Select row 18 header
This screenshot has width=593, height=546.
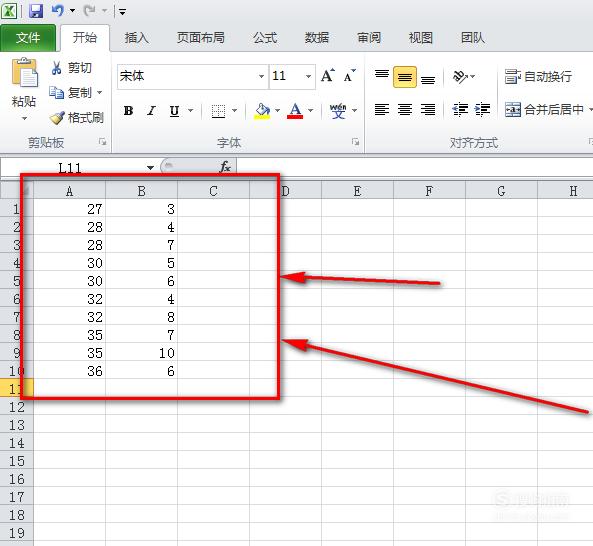(x=17, y=515)
